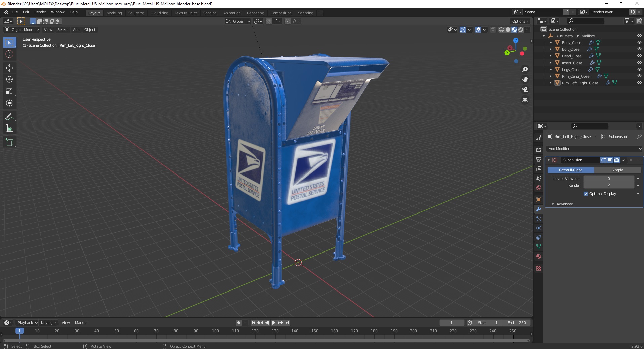Viewport: 644px width, 349px height.
Task: Open Object Constraints properties tab
Action: click(539, 237)
